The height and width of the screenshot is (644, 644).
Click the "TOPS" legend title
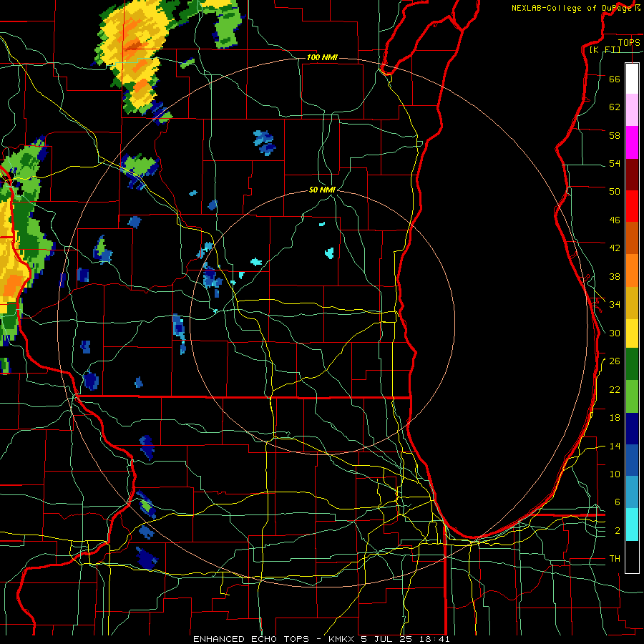[x=629, y=42]
